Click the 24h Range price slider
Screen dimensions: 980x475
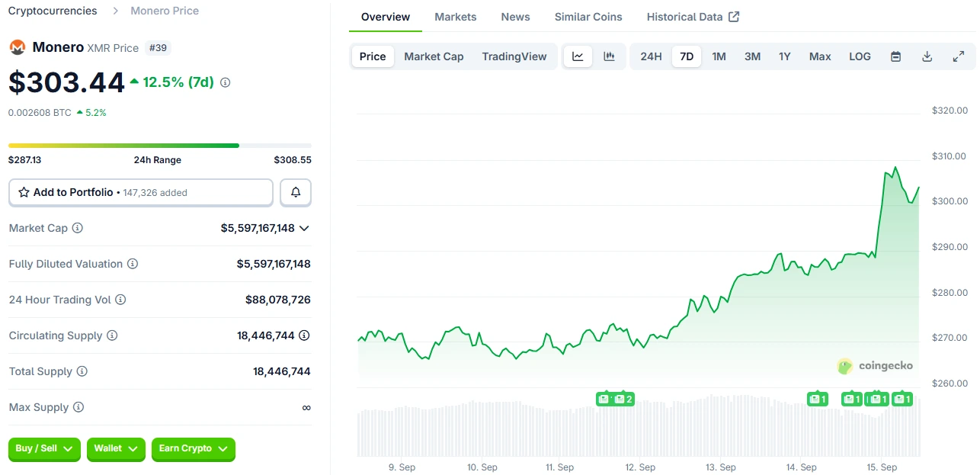[159, 144]
